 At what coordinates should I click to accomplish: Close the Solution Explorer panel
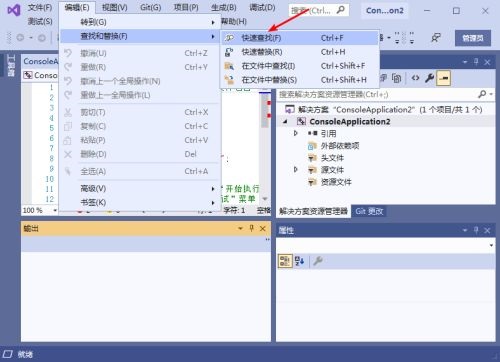(x=487, y=62)
